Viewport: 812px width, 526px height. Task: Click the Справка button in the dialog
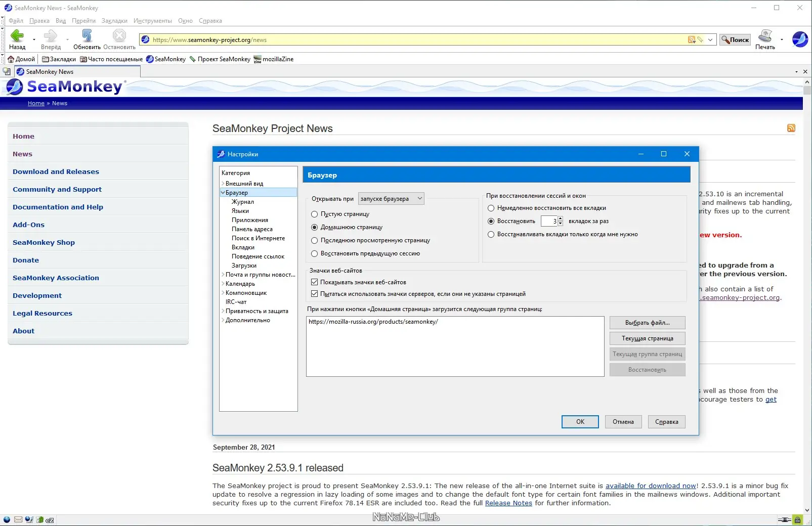(x=667, y=422)
